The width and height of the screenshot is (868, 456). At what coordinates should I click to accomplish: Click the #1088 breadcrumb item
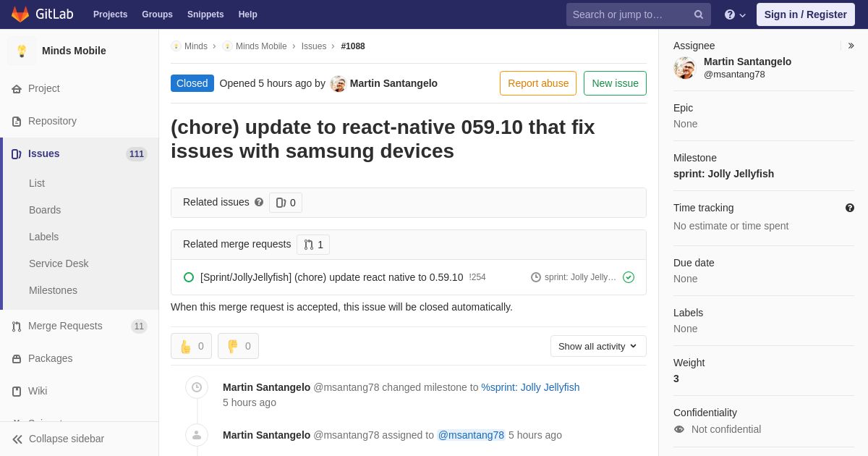[353, 46]
